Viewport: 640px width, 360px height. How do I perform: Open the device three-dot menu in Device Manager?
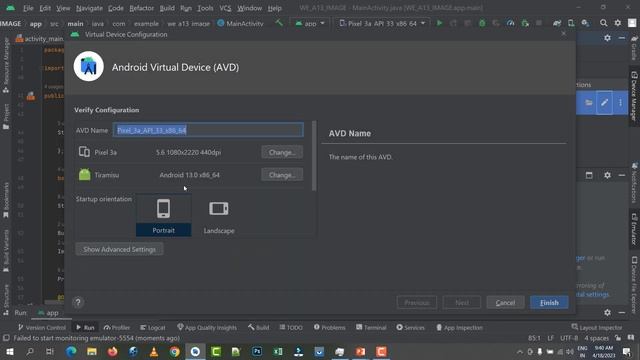click(620, 102)
